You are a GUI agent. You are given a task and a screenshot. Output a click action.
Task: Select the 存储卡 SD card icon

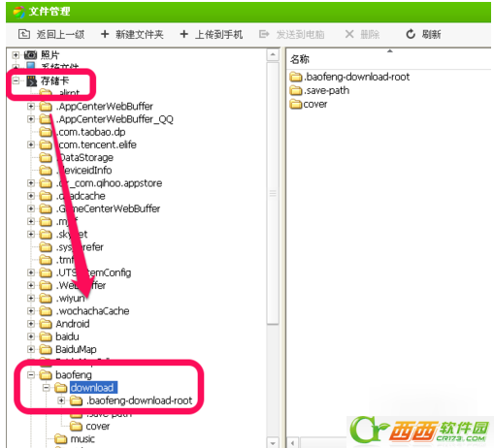tap(31, 80)
